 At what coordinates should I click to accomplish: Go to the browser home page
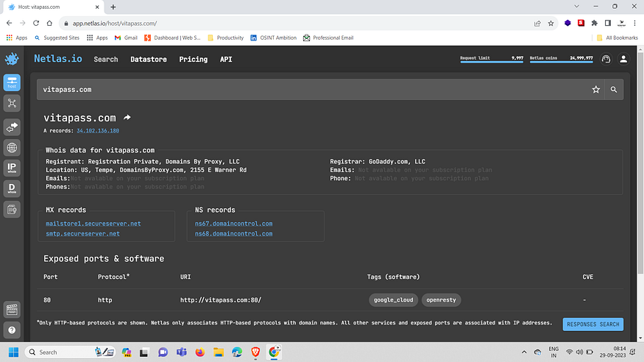point(49,24)
